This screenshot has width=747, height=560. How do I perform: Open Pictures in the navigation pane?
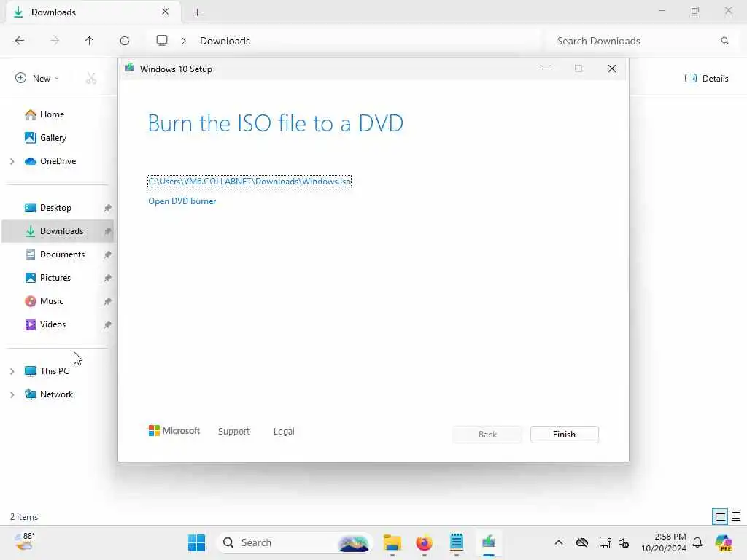pos(55,278)
